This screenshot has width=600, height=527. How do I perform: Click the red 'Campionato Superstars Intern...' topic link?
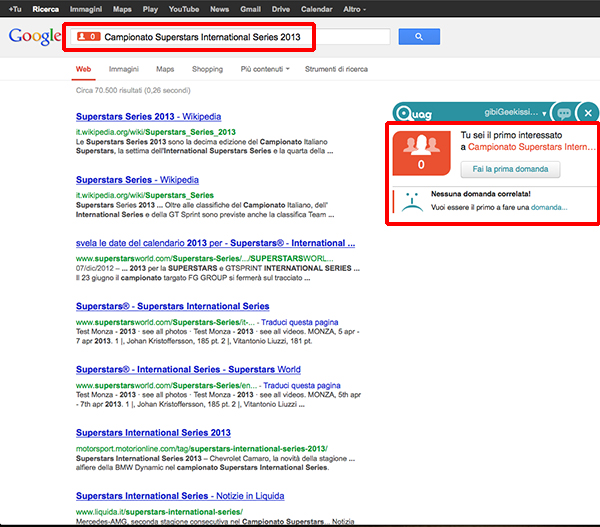coord(532,147)
